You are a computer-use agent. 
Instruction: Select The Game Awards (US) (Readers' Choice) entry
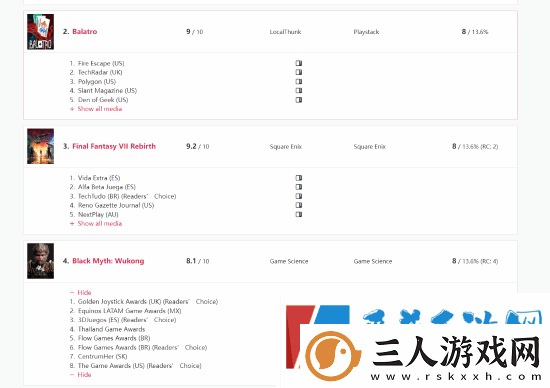(x=140, y=366)
